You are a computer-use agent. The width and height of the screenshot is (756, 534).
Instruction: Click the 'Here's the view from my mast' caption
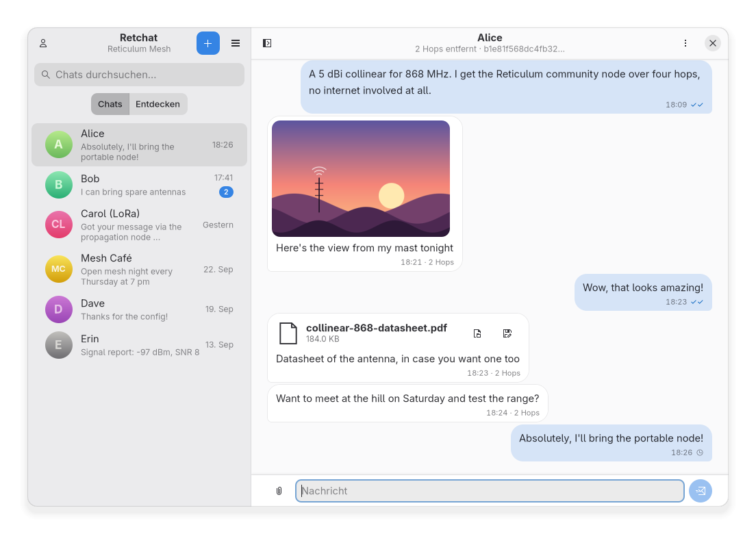(364, 249)
